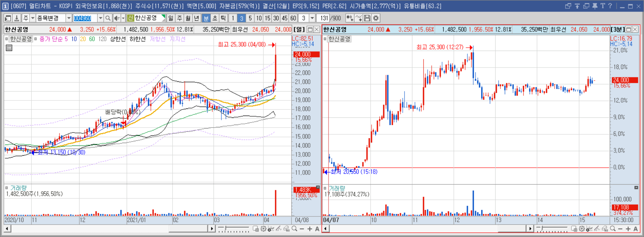Expand 한신공영 legend box on daily chart
The height and width of the screenshot is (237, 644).
tap(7, 39)
